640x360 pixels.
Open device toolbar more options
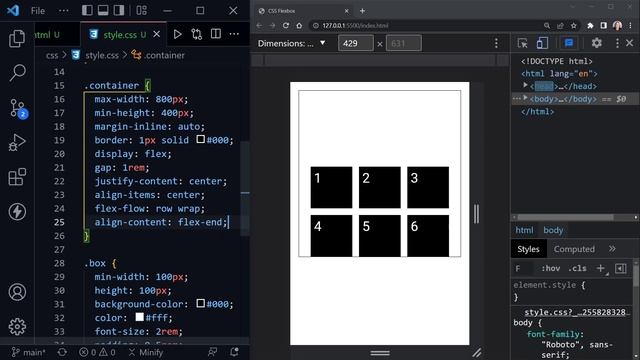coord(496,43)
